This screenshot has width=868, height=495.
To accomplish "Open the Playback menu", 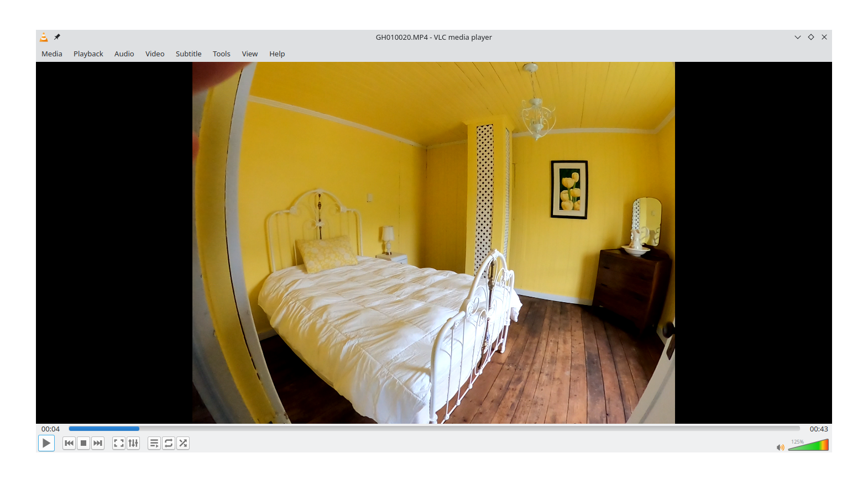I will point(88,54).
